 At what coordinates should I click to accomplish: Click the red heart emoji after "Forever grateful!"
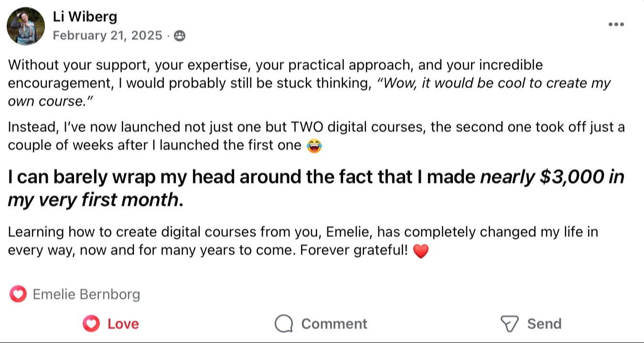420,250
